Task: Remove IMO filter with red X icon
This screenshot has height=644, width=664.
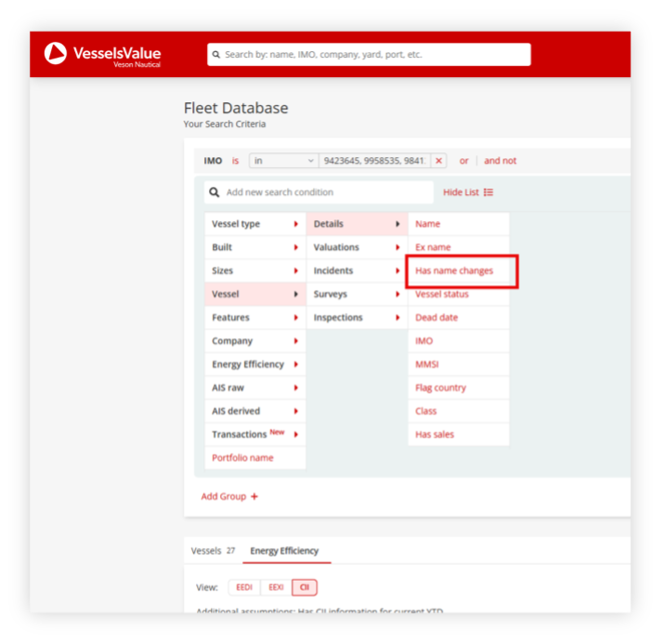Action: (x=439, y=161)
